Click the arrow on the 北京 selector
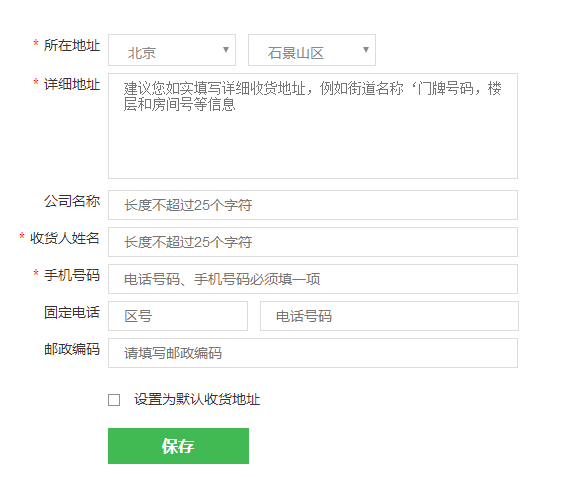564x477 pixels. (226, 50)
